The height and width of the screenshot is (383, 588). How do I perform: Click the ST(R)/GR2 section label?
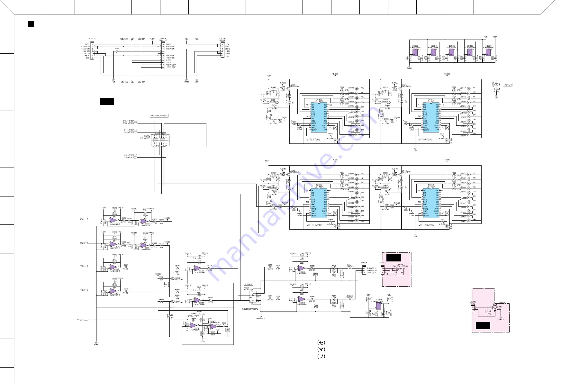[x=425, y=140]
